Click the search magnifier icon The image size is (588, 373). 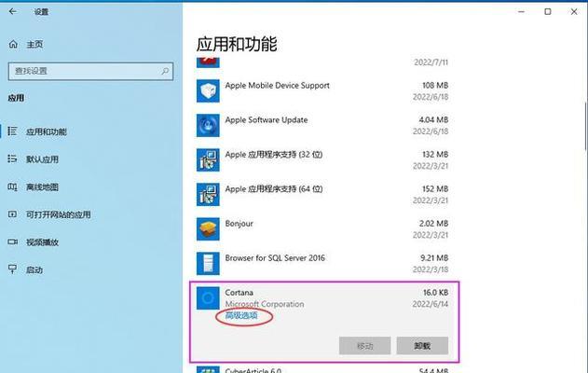(x=165, y=71)
